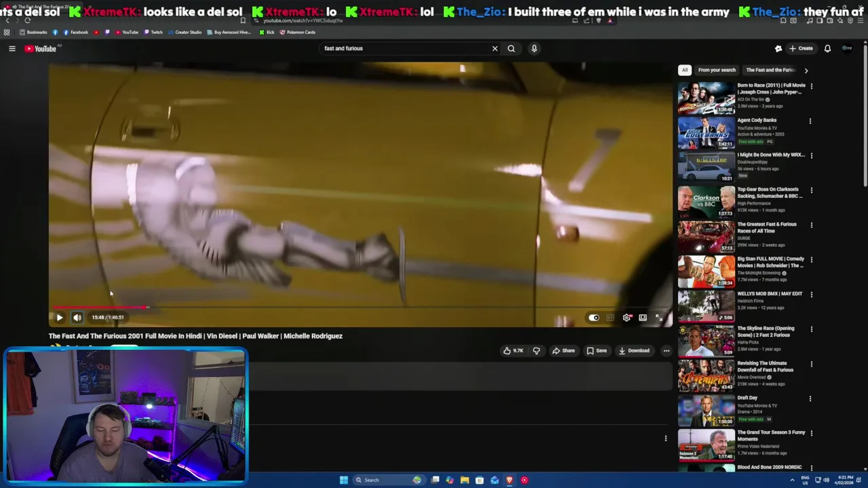The image size is (868, 488).
Task: Open 'Top Gear Boss On Clarkson's Sacking' video
Action: click(x=706, y=201)
